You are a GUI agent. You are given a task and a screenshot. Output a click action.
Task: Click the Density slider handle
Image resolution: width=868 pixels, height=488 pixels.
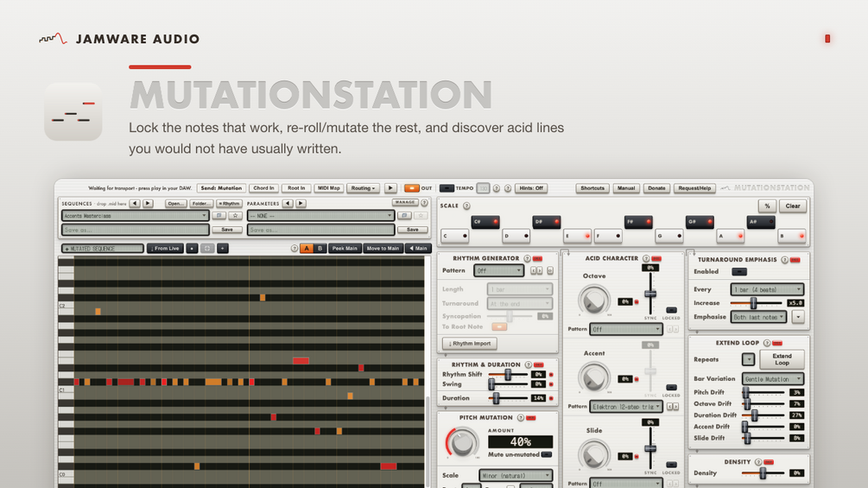click(763, 473)
